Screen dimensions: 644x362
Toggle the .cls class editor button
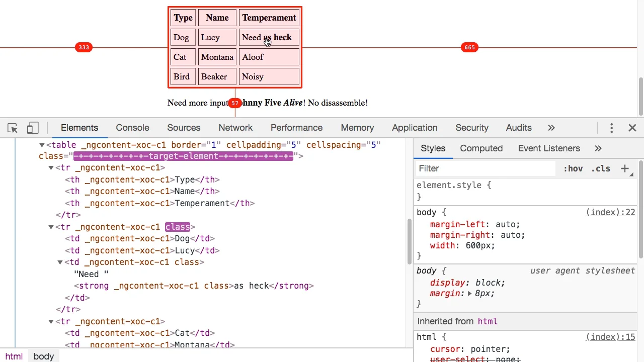coord(601,168)
